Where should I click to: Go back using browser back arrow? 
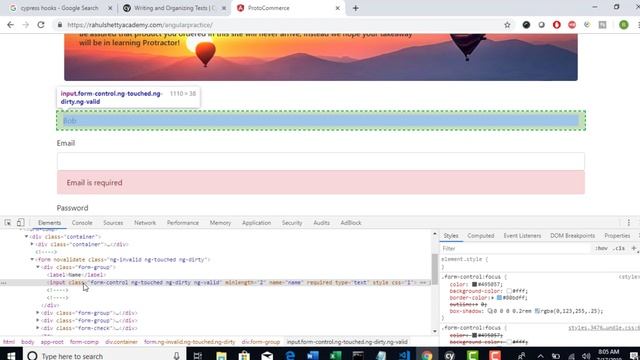pyautogui.click(x=10, y=25)
